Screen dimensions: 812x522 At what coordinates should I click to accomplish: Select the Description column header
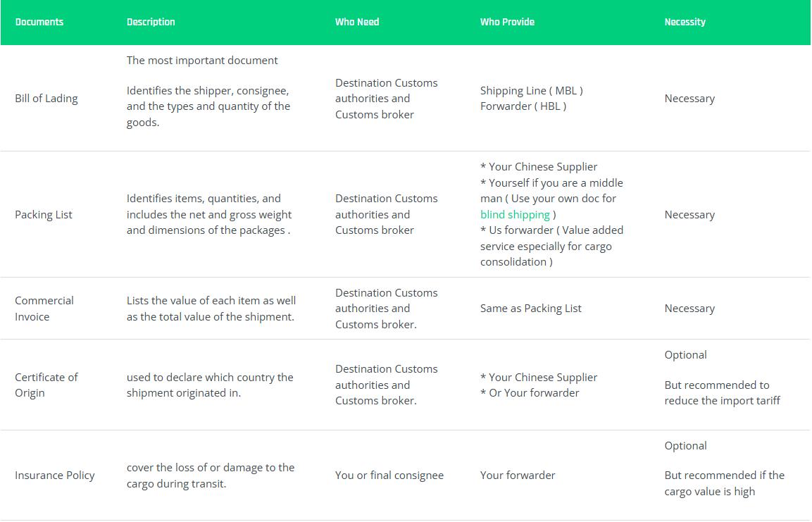click(151, 22)
